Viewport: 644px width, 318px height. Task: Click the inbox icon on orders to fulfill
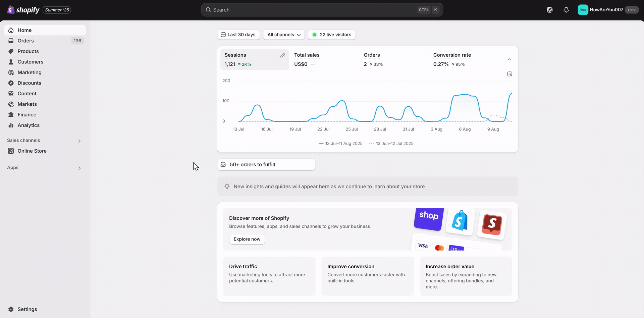pyautogui.click(x=223, y=164)
